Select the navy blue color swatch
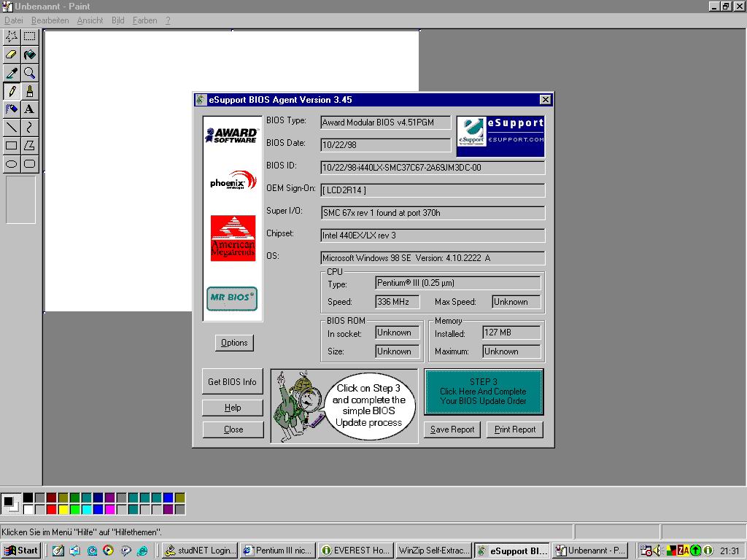 [98, 497]
